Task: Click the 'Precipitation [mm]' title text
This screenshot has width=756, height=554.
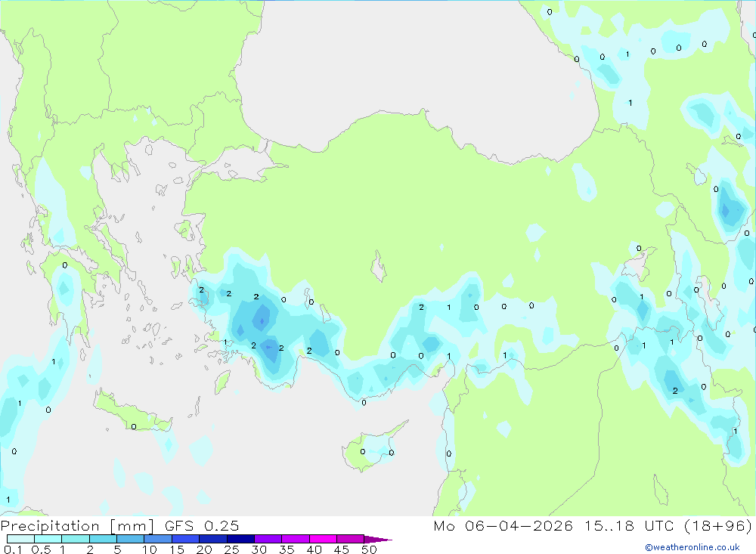Action: click(77, 526)
